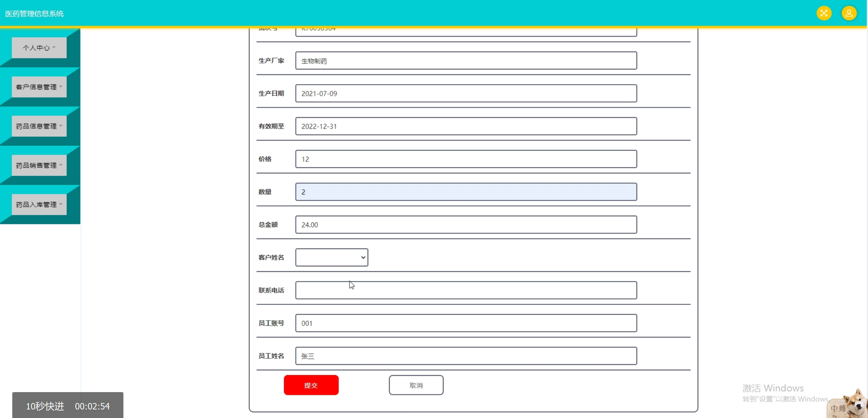Screen dimensions: 868x418
Task: Click the 10秒快进 fast-forward overlay
Action: point(45,406)
